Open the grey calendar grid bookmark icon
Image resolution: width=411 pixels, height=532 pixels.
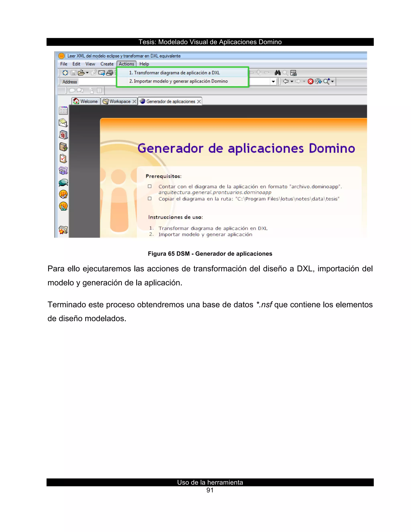pyautogui.click(x=63, y=111)
